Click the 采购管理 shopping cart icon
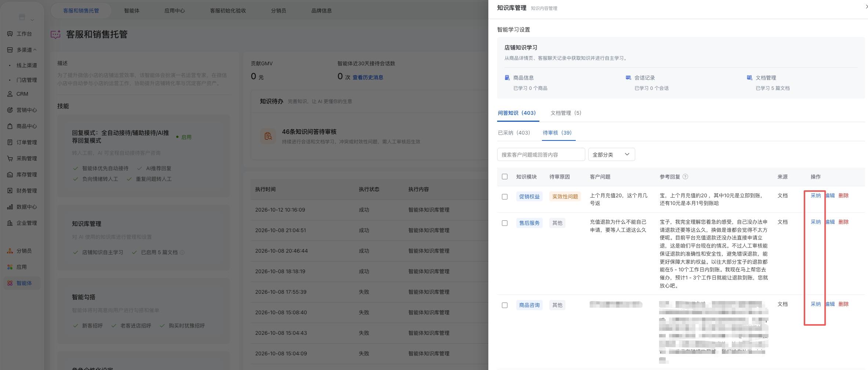 (x=10, y=158)
